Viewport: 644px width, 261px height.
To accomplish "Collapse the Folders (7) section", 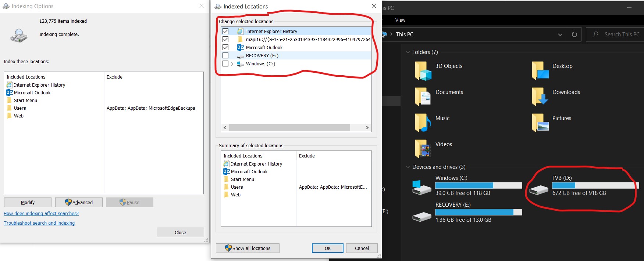I will point(408,52).
